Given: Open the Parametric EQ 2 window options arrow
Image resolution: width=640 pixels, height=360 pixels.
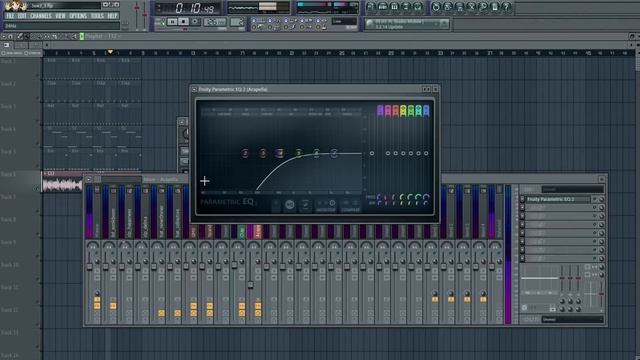Looking at the screenshot, I should coord(194,89).
